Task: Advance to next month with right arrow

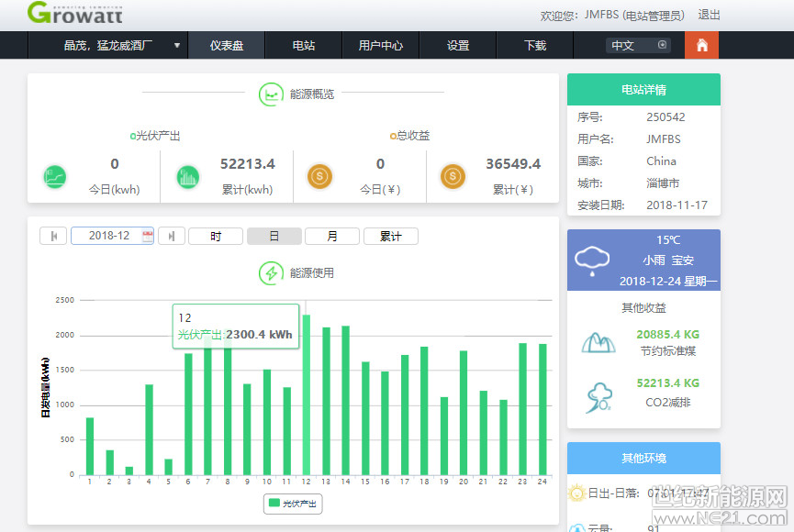Action: (172, 237)
